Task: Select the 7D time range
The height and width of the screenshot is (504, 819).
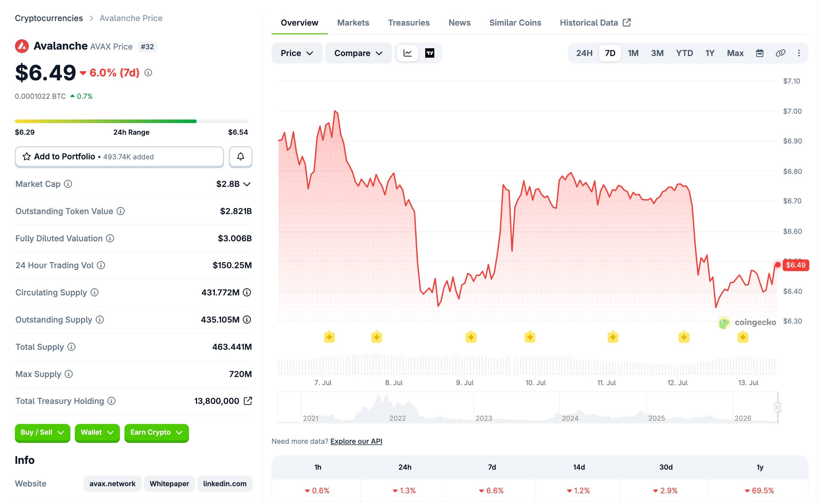Action: tap(611, 53)
